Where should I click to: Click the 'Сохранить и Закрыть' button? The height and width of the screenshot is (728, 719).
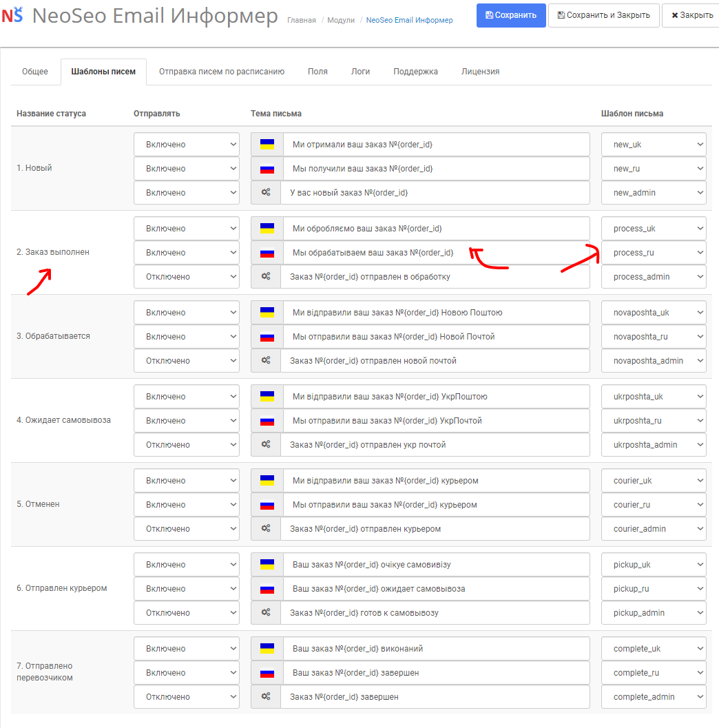[x=604, y=15]
